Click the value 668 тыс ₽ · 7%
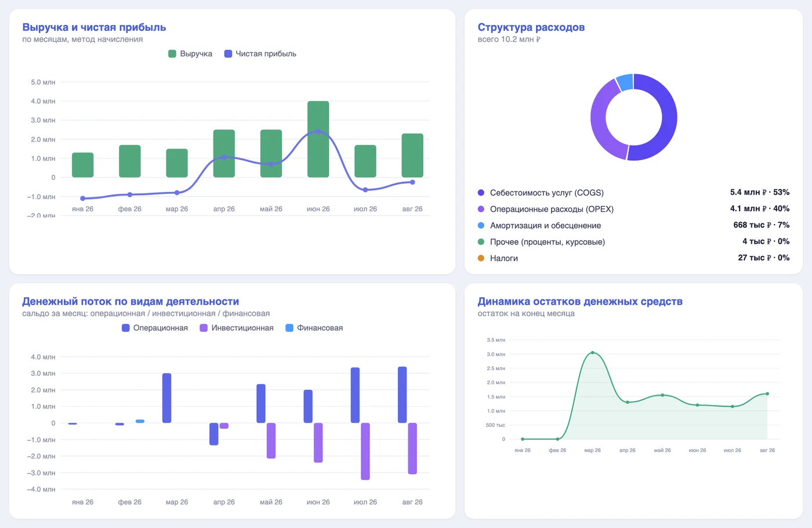This screenshot has width=812, height=528. click(762, 225)
